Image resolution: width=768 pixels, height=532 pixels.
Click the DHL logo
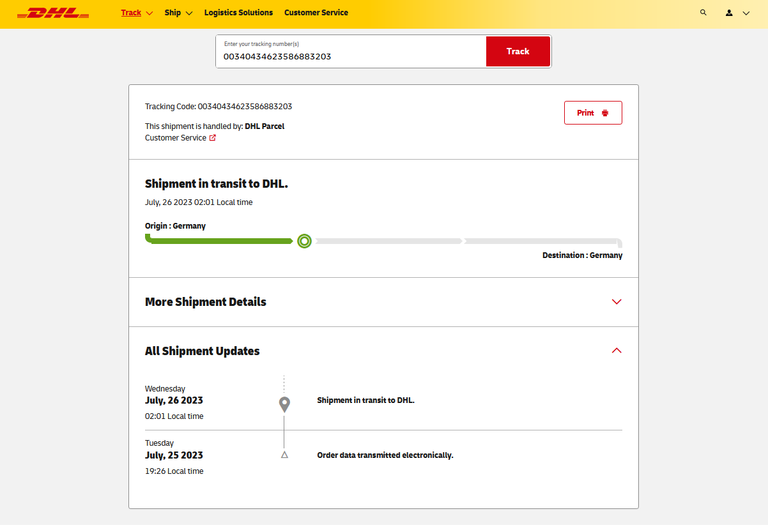(53, 13)
